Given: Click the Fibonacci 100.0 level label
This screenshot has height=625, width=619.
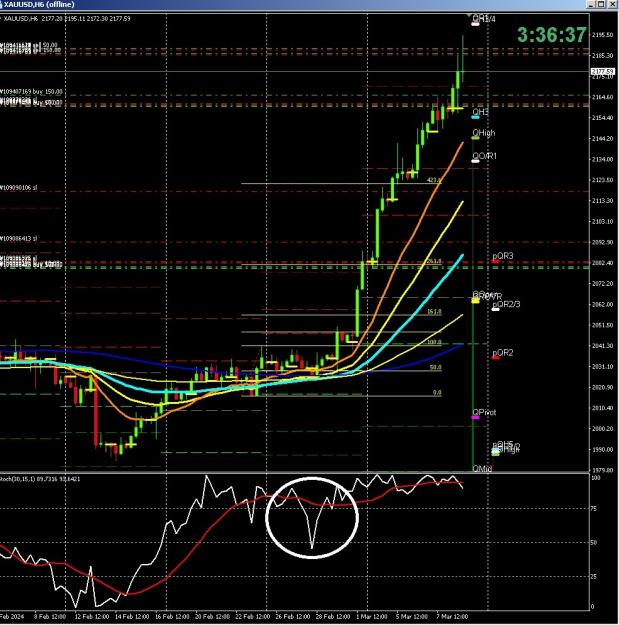Looking at the screenshot, I should pyautogui.click(x=434, y=342).
